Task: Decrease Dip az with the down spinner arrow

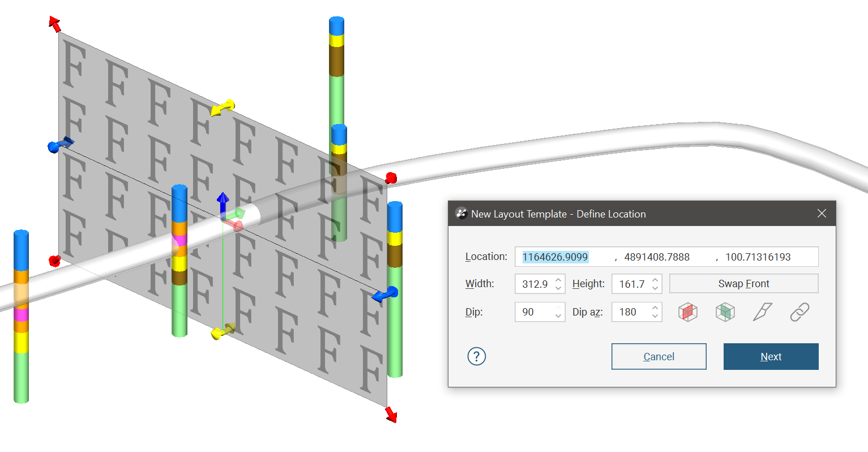Action: coord(655,316)
